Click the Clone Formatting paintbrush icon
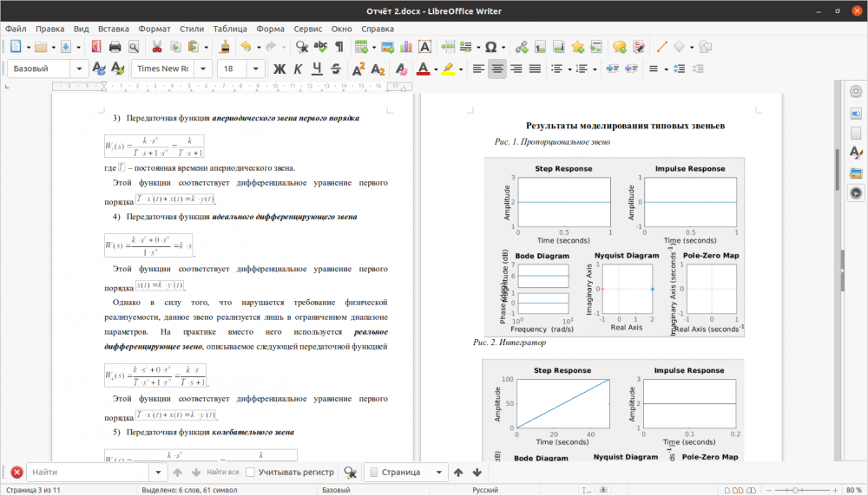 (x=224, y=47)
